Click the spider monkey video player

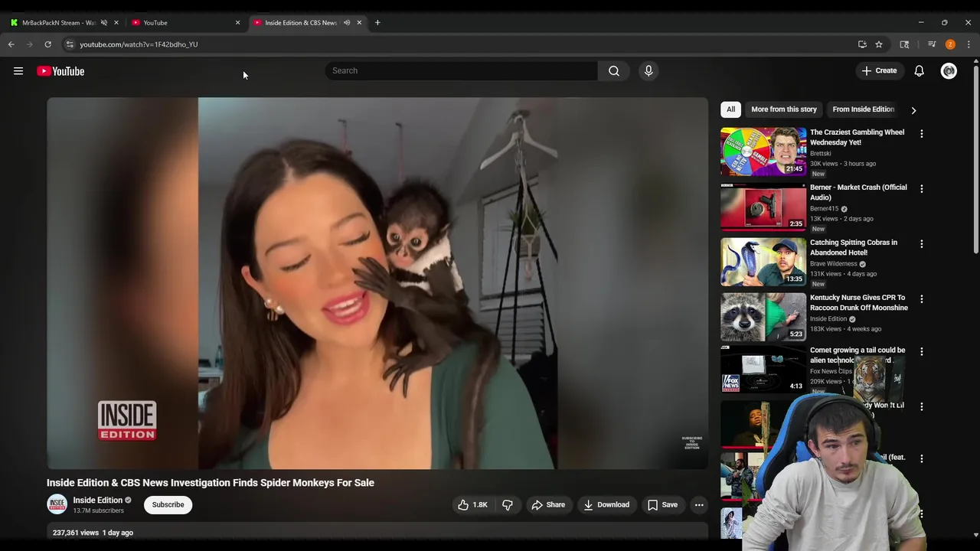coord(377,283)
